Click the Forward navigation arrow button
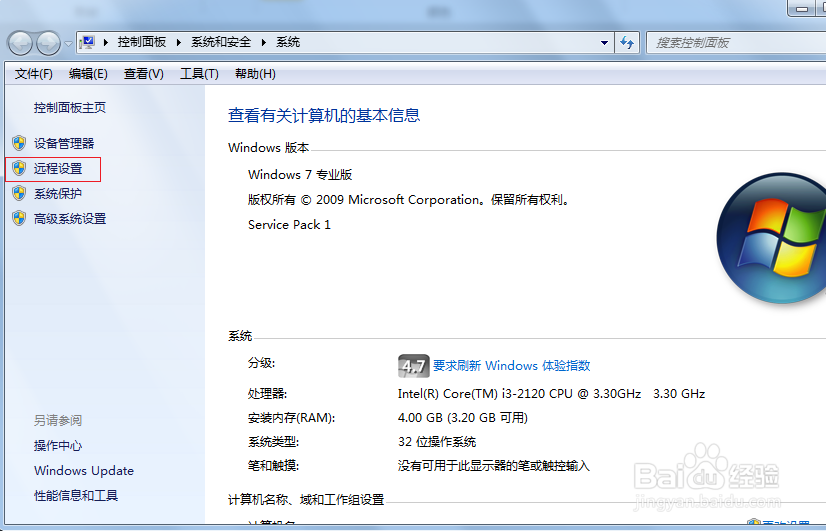The height and width of the screenshot is (531, 826). [48, 43]
